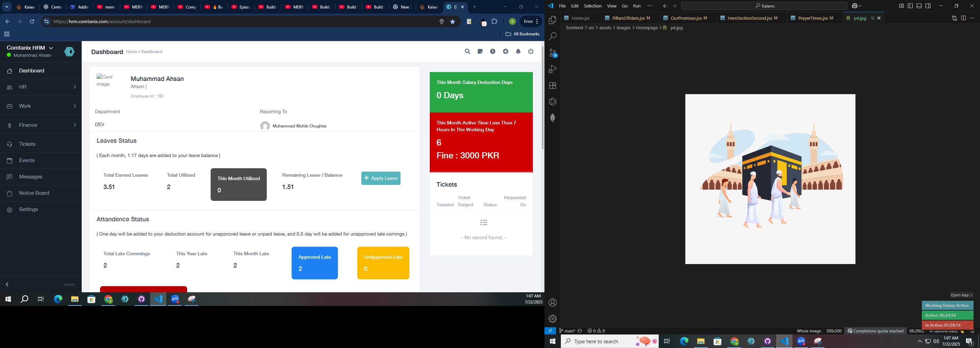Open changes compare icon in editor toolbar

pyautogui.click(x=954, y=18)
